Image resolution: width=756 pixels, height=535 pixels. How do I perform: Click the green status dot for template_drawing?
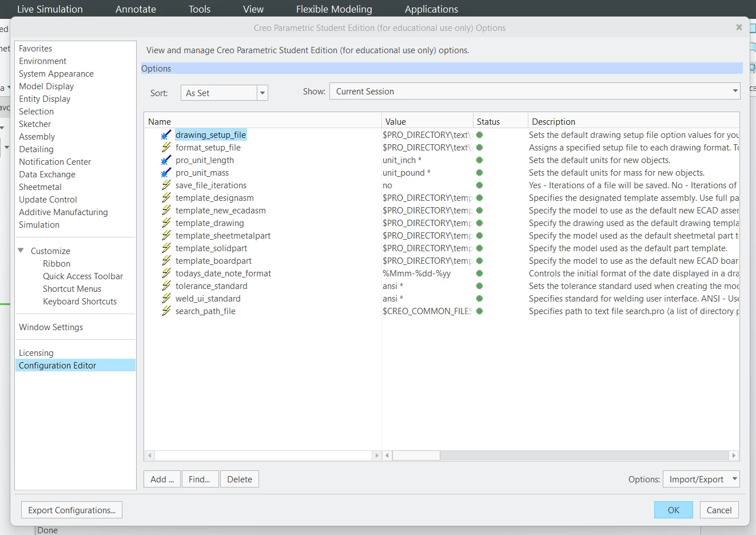click(479, 223)
